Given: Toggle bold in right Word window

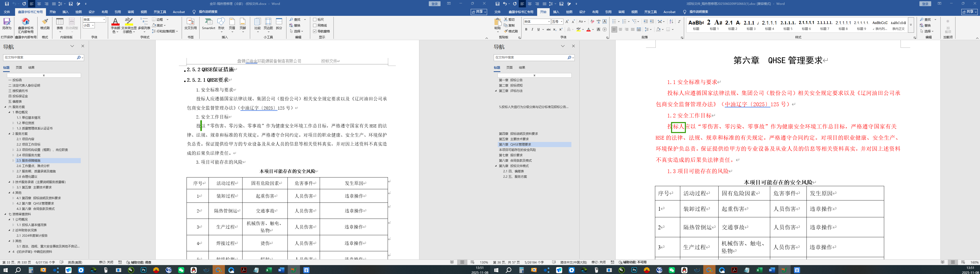Looking at the screenshot, I should pos(526,29).
